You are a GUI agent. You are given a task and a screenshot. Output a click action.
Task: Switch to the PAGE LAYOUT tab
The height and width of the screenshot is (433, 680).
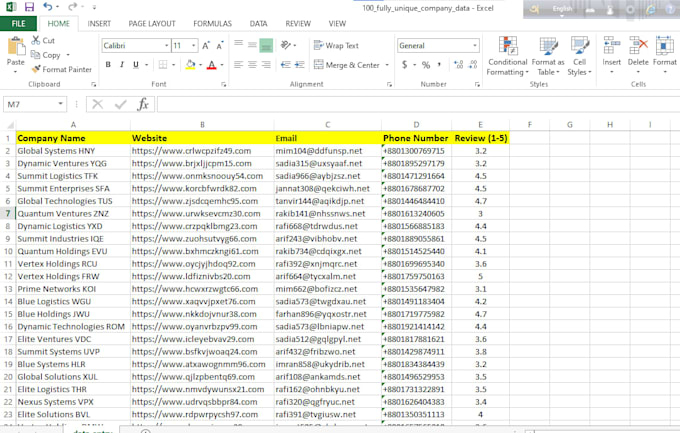pyautogui.click(x=152, y=23)
